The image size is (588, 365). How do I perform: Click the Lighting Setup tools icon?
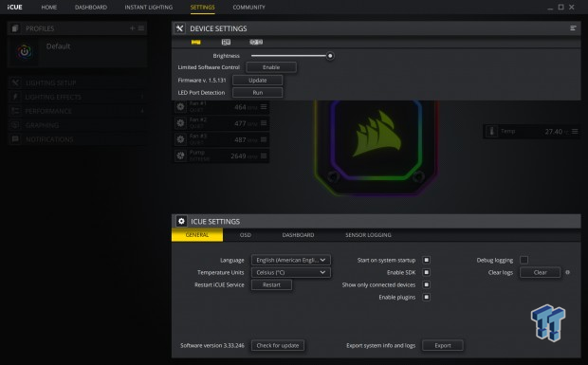point(15,82)
